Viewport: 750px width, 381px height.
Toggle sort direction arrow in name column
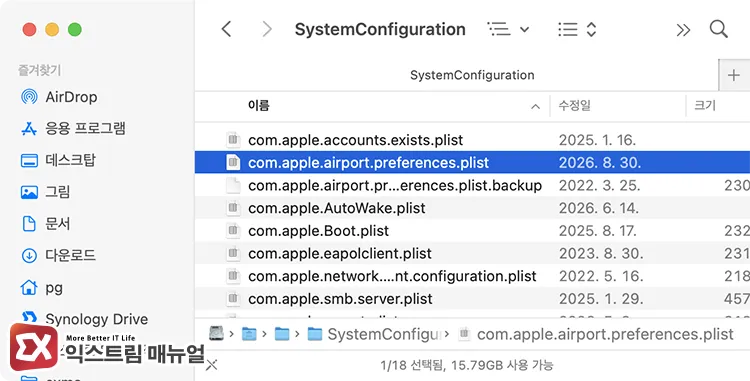[536, 107]
